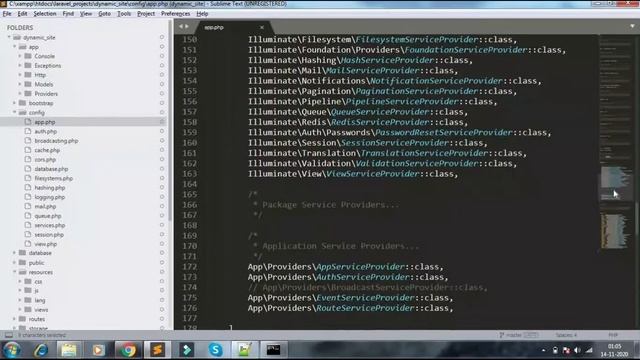Launch Internet Explorer from taskbar
Image resolution: width=640 pixels, height=360 pixels.
(x=40, y=350)
